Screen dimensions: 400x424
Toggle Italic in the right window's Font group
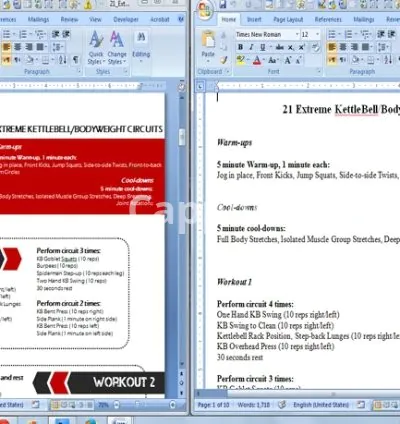251,47
